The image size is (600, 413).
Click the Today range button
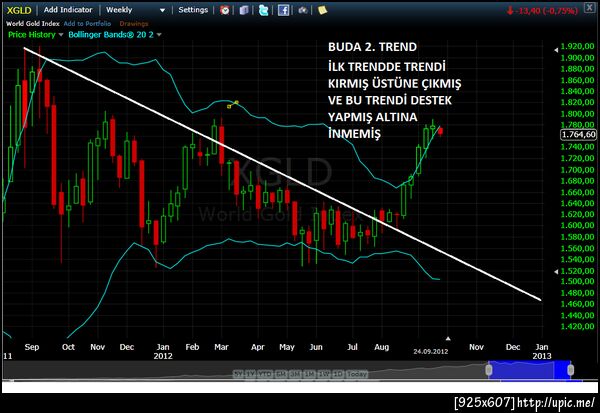tap(357, 374)
